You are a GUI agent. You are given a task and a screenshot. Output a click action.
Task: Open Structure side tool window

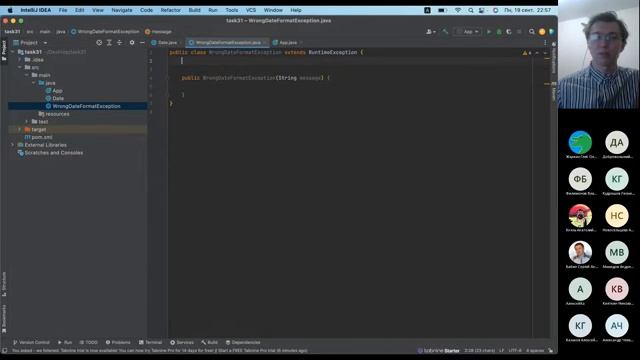click(x=4, y=284)
